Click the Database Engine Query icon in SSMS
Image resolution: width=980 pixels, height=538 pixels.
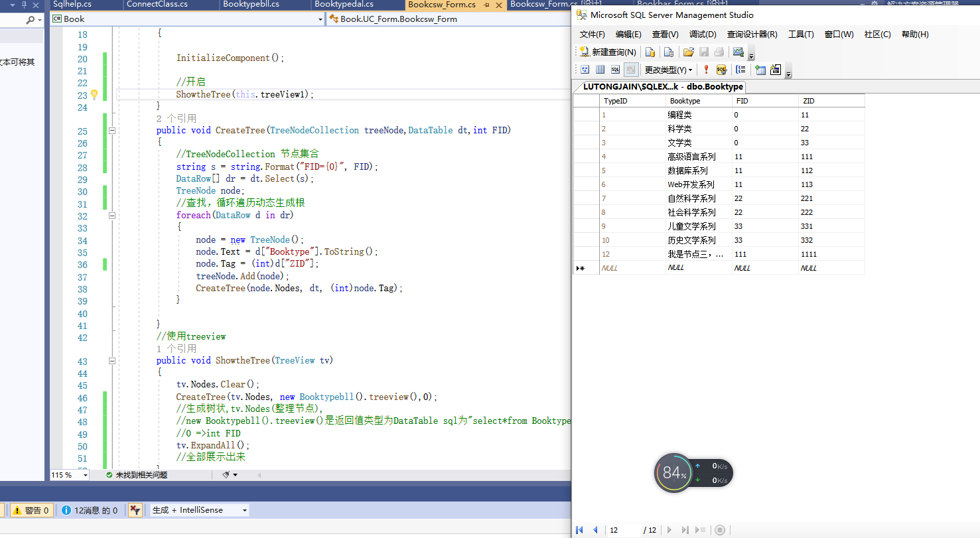650,52
